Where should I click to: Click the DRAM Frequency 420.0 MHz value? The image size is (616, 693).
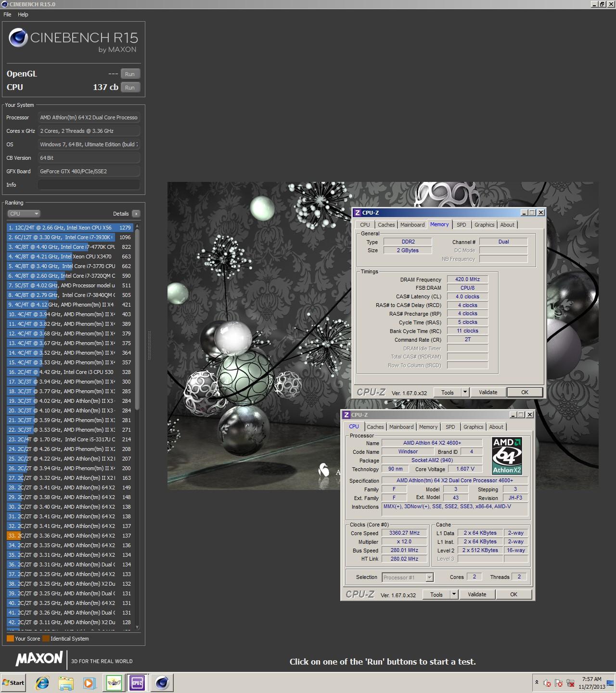[467, 279]
